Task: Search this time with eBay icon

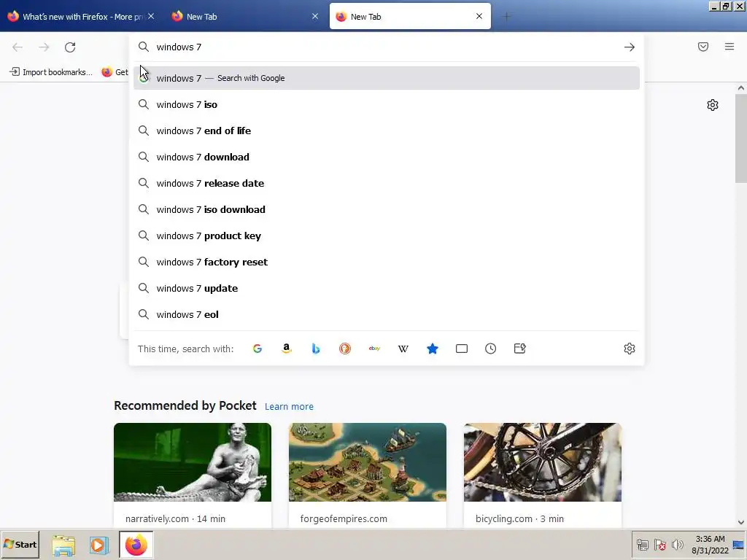Action: click(x=374, y=349)
